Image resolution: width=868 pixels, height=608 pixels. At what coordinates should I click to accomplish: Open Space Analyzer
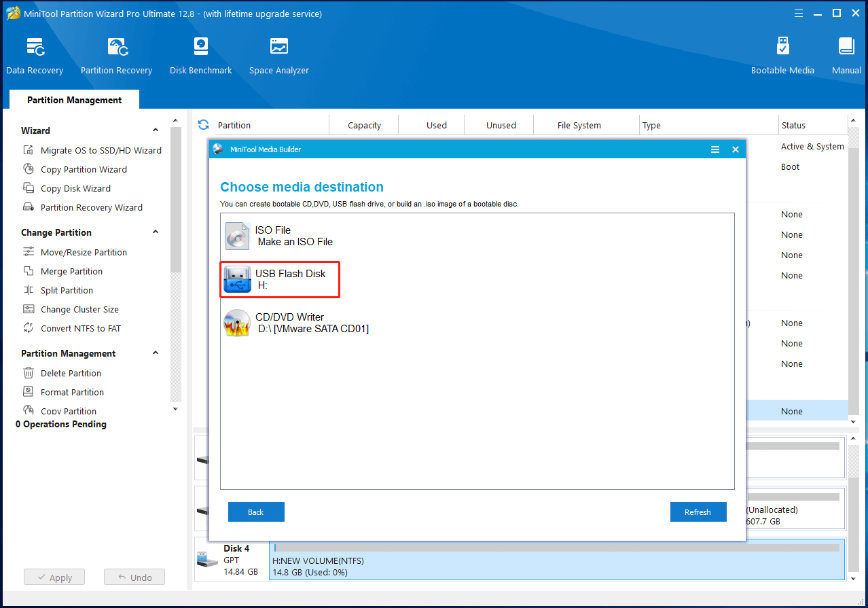[x=278, y=56]
